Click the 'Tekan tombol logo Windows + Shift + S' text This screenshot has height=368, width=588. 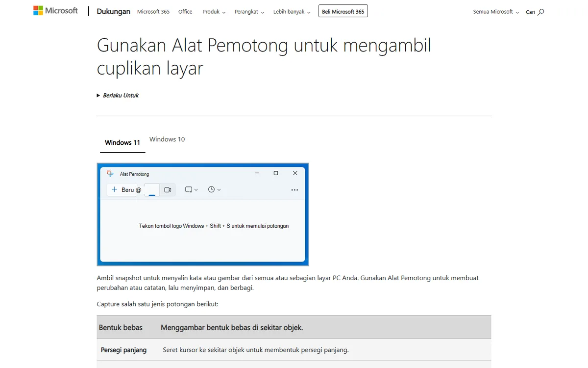pos(214,226)
